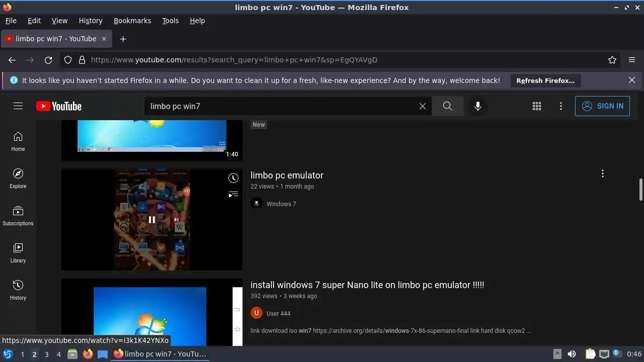Open the Edit menu
Image resolution: width=644 pixels, height=362 pixels.
click(34, 21)
